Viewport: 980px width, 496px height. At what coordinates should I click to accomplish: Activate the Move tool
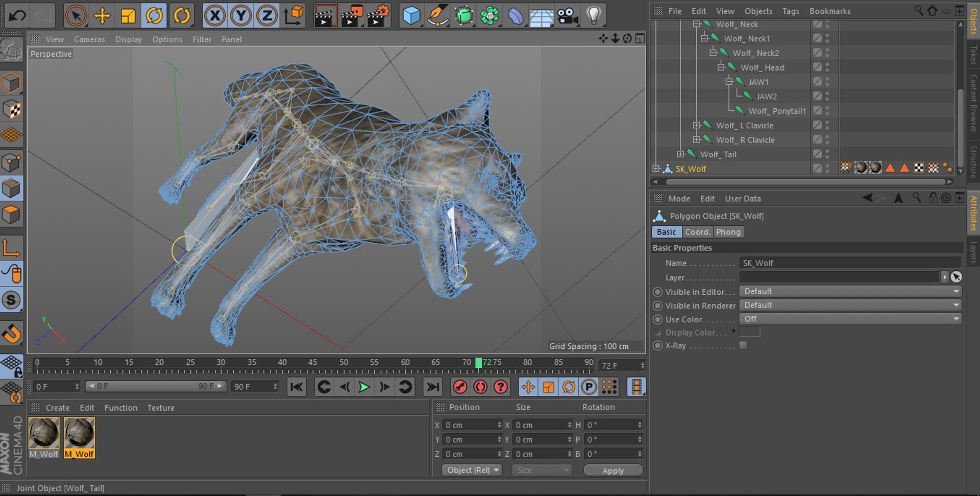[102, 15]
